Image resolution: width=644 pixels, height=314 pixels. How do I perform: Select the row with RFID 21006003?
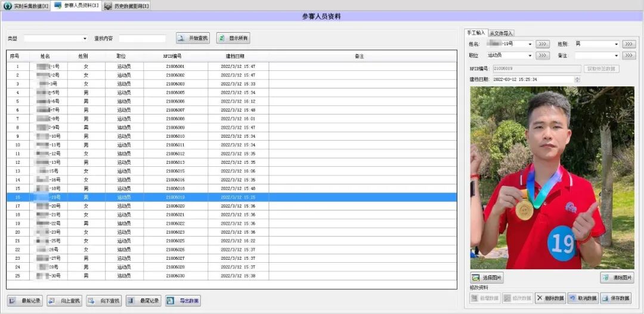click(x=231, y=84)
